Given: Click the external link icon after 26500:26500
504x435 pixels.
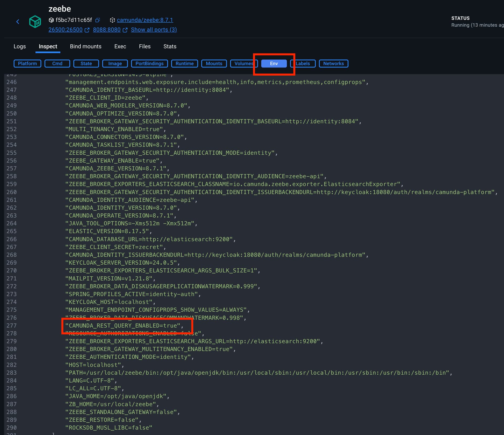Looking at the screenshot, I should coord(87,30).
